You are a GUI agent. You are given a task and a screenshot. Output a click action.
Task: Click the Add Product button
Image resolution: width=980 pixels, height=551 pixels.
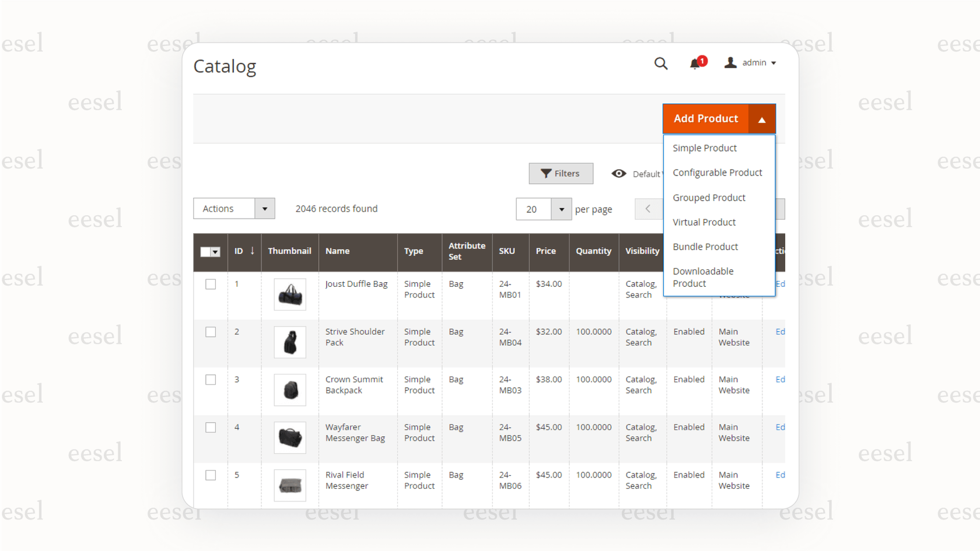point(706,118)
